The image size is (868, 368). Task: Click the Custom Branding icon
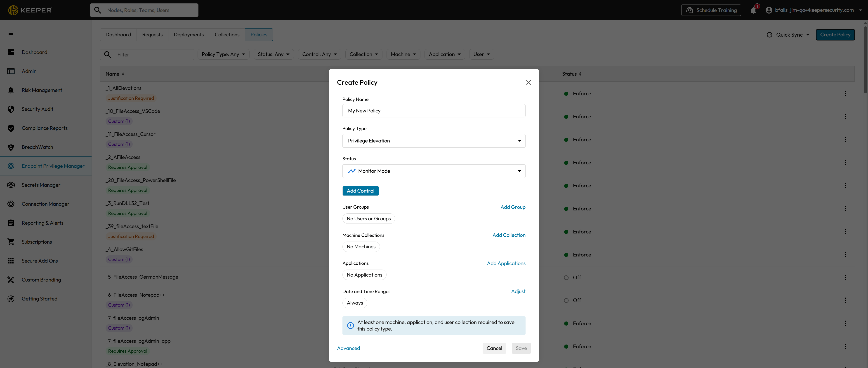coord(11,280)
